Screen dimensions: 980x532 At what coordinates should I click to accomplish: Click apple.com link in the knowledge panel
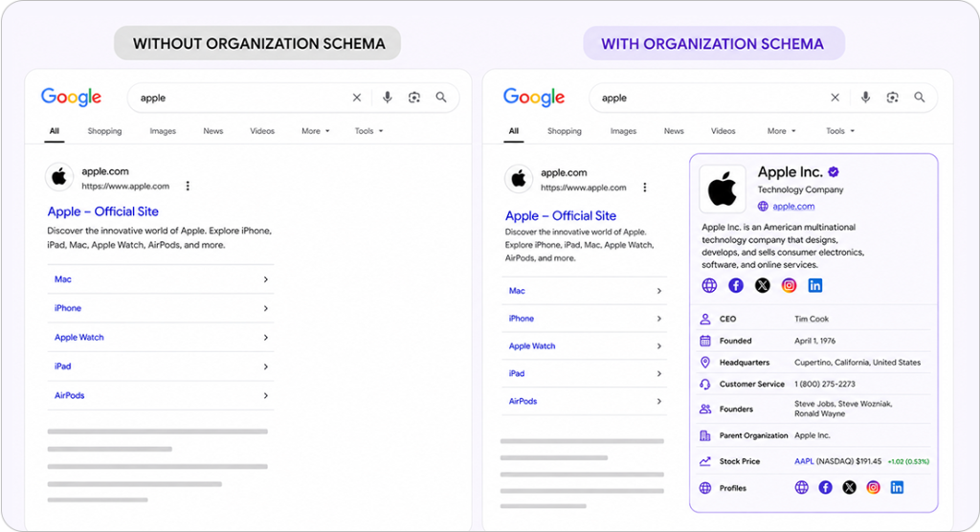(x=793, y=207)
